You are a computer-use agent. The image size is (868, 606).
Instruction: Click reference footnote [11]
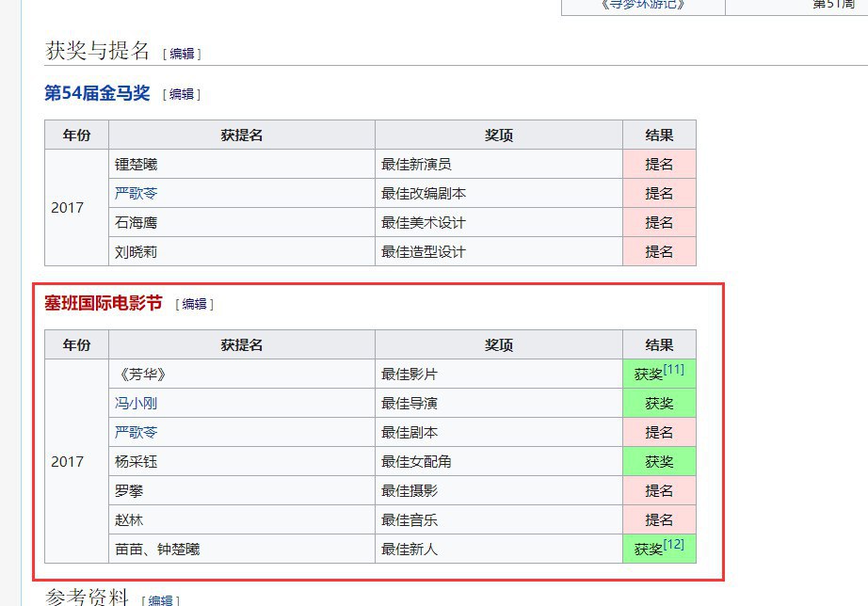tap(673, 370)
